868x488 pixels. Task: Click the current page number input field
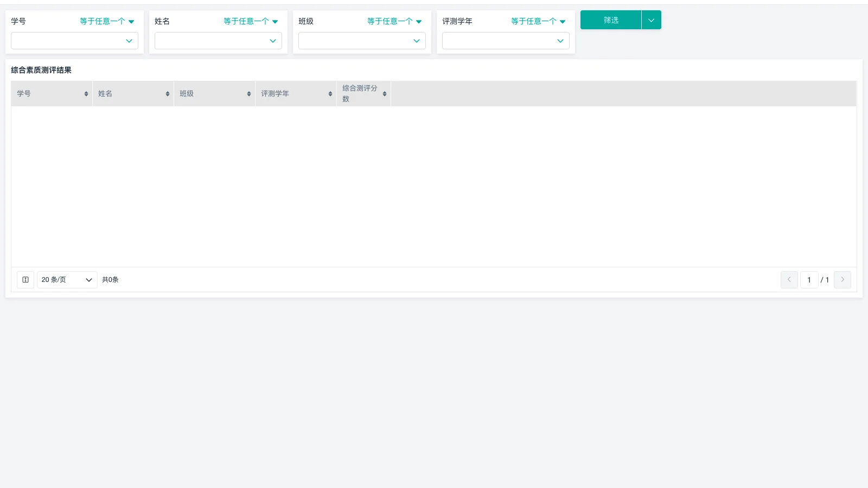(809, 280)
